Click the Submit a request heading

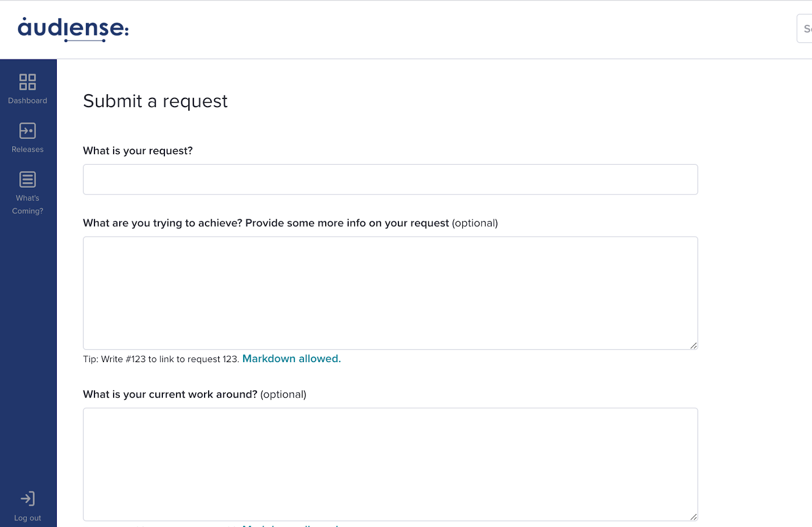[155, 101]
